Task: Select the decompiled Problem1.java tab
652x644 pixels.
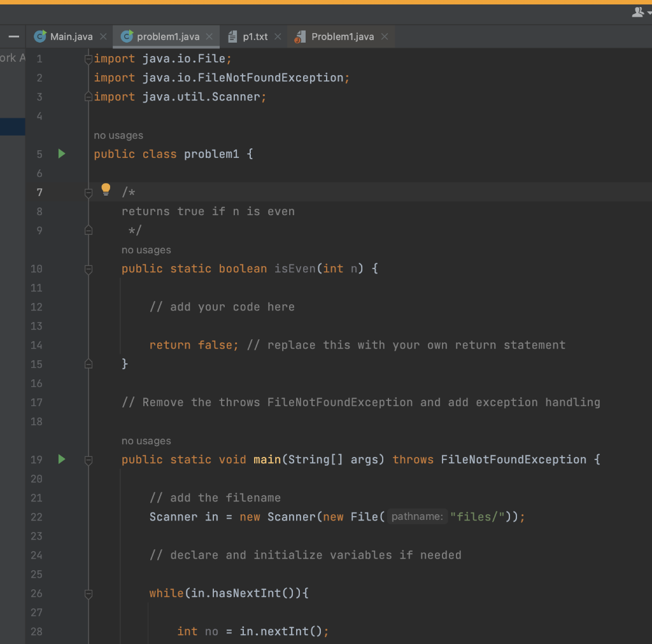Action: 341,36
